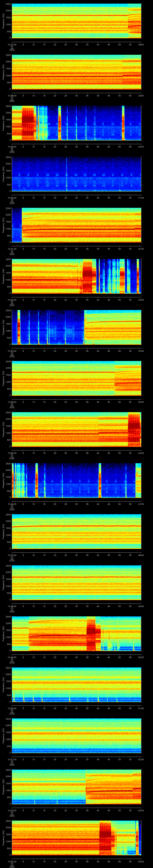Click the 10:40:00 start time label
The image size is (153, 868).
12,197
